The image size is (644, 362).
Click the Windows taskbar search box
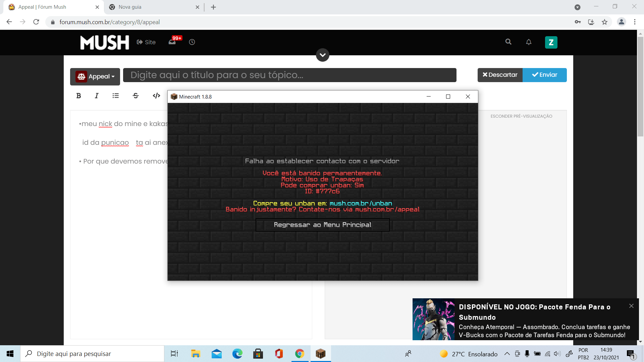pyautogui.click(x=93, y=354)
